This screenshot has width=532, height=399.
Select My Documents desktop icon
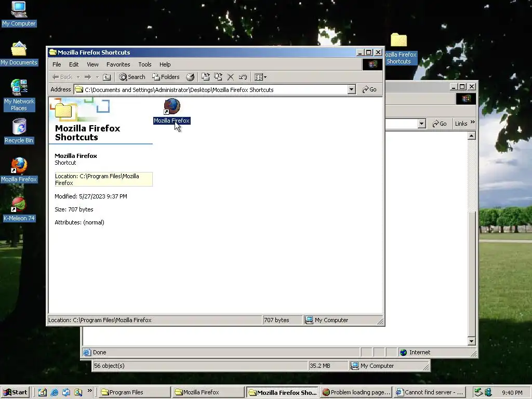pos(19,54)
